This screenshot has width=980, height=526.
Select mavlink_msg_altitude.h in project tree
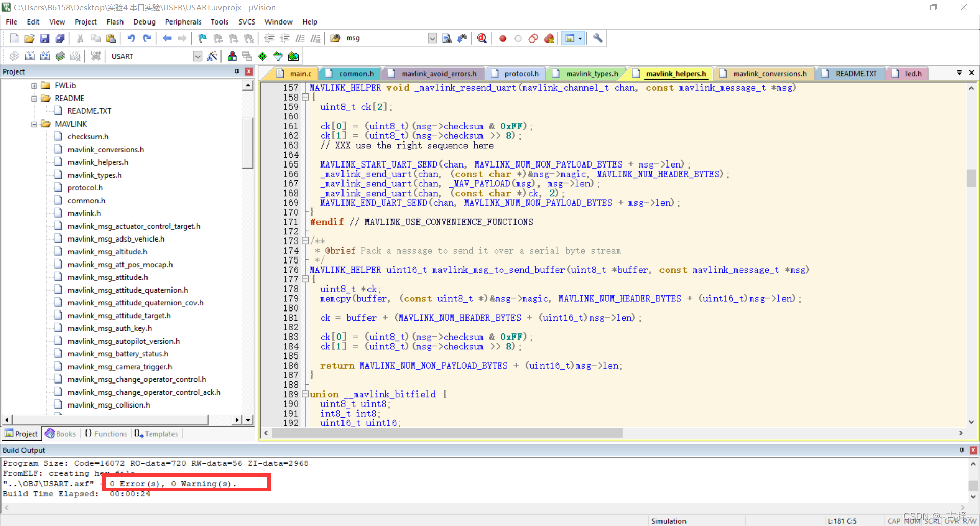[x=107, y=252]
